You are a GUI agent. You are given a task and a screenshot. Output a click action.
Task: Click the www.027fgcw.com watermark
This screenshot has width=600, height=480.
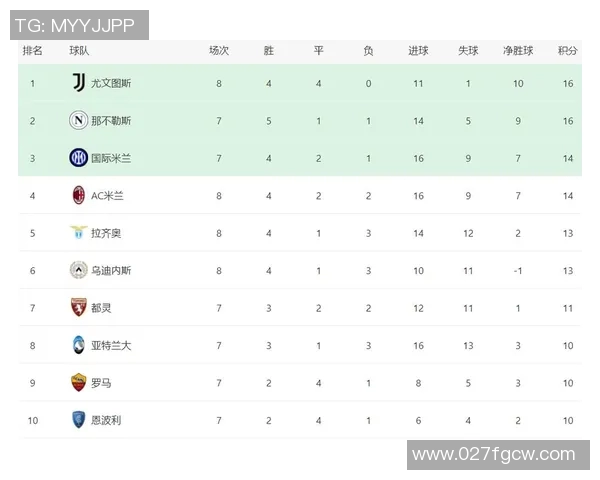point(493,455)
